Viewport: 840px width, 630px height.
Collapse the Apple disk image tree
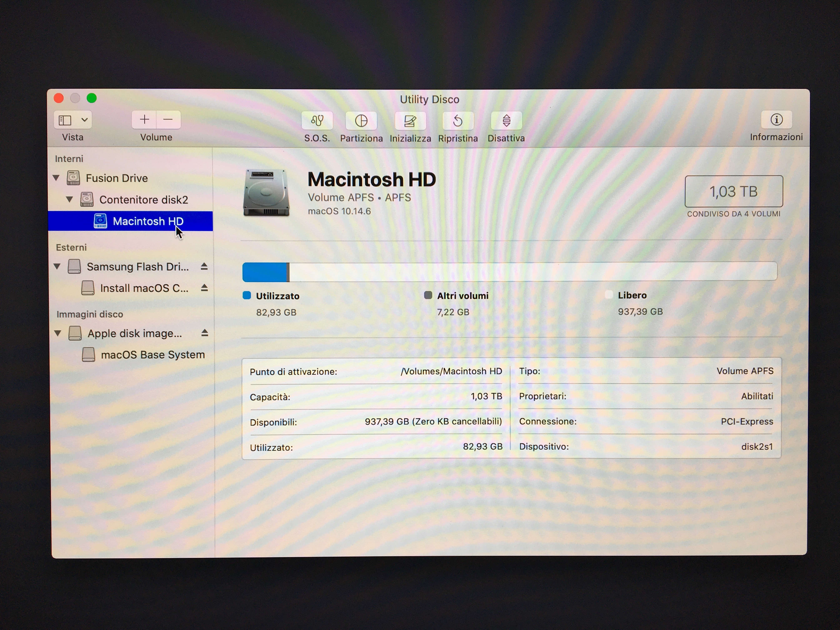58,333
